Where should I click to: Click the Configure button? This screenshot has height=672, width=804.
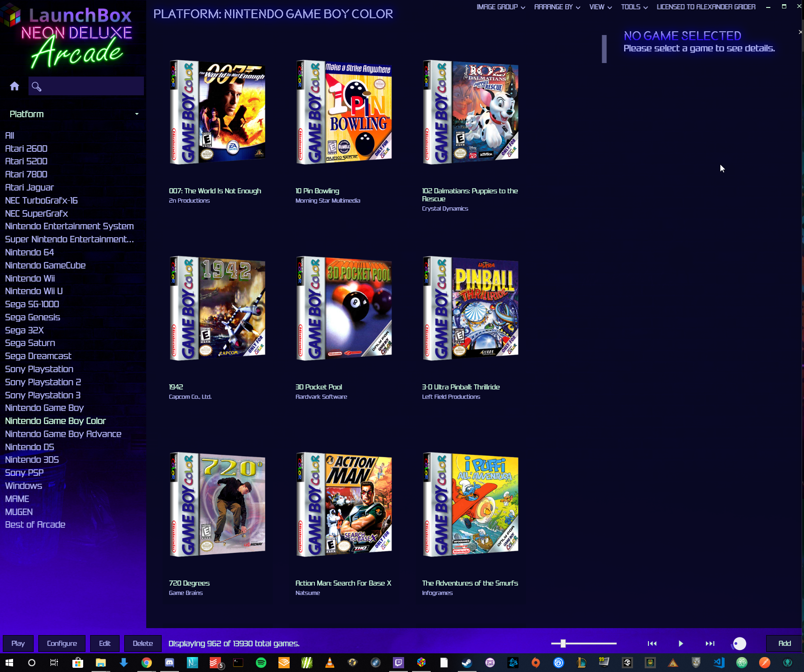(62, 644)
